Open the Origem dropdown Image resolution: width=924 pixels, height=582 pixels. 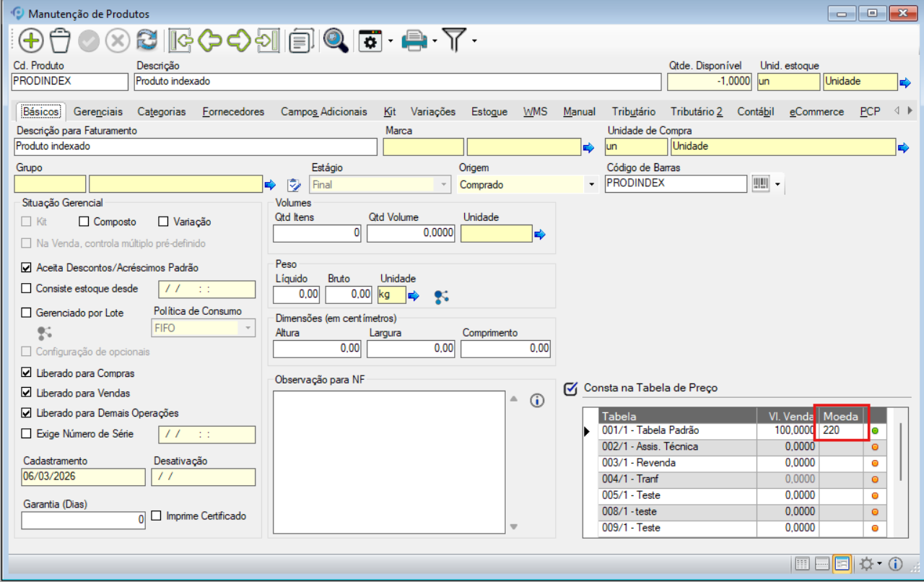[x=592, y=185]
